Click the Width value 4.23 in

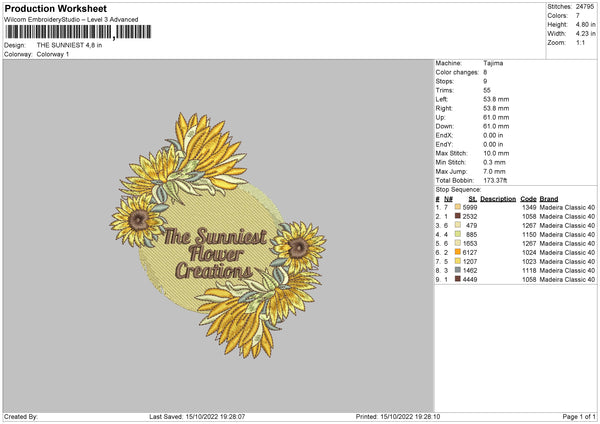coord(585,34)
